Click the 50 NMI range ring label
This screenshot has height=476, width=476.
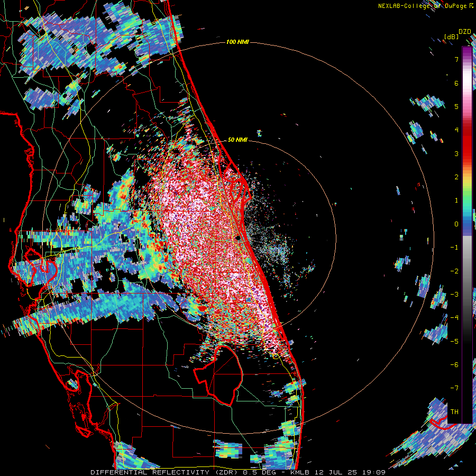tap(237, 140)
